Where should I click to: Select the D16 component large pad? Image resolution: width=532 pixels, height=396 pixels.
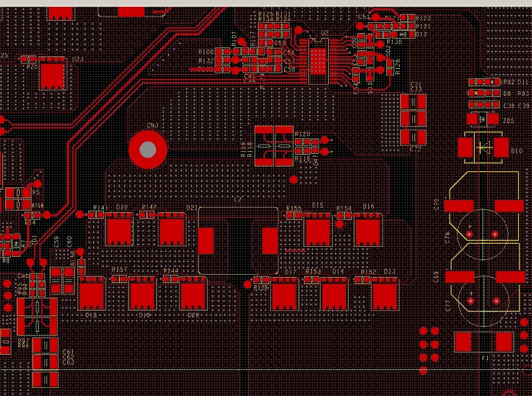(x=368, y=232)
